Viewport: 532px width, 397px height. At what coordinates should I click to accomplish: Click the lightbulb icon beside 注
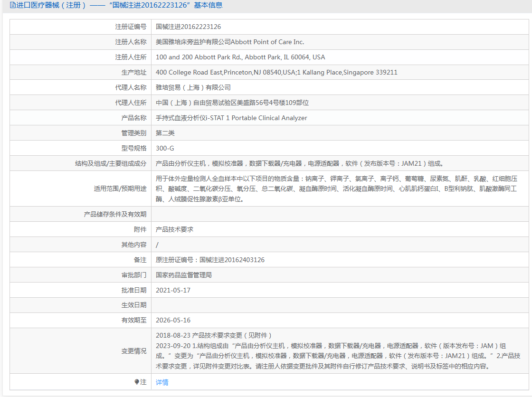tap(137, 382)
